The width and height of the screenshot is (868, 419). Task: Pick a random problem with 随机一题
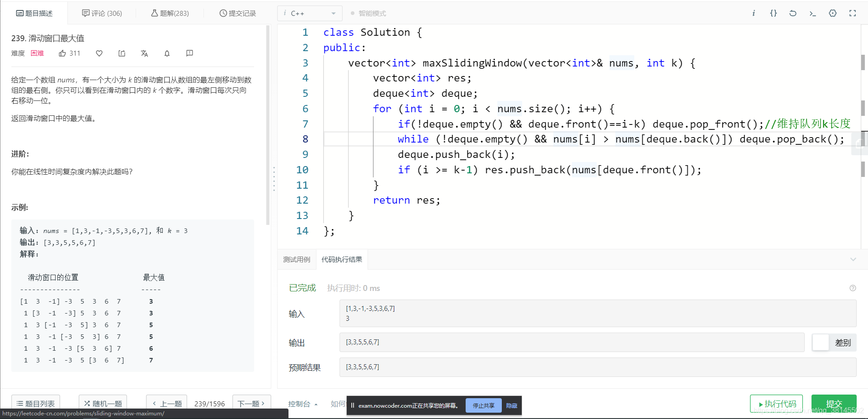point(103,404)
